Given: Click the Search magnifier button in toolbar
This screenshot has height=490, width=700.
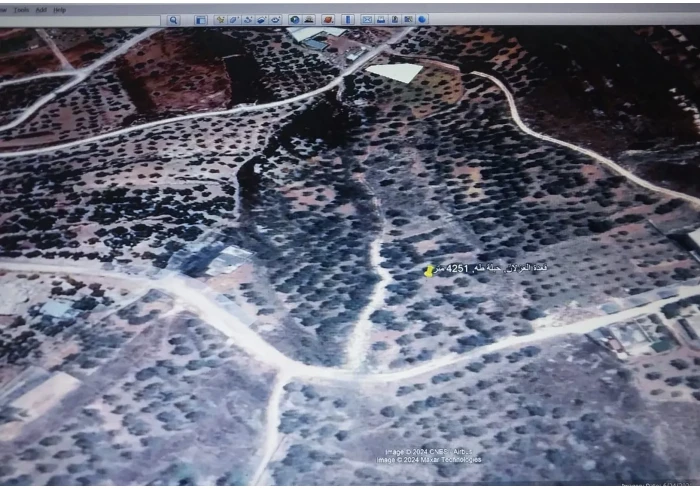Looking at the screenshot, I should (173, 20).
